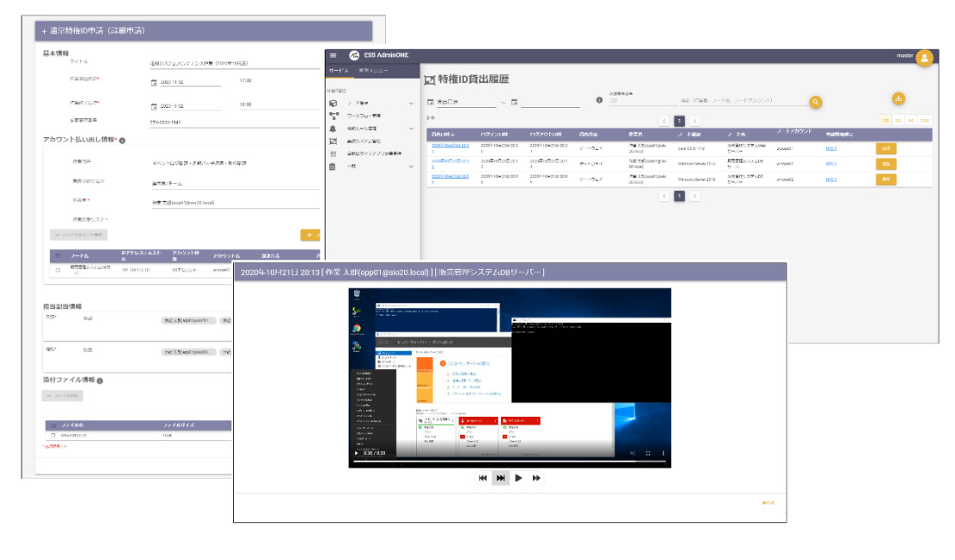Open the calendar icon for 貸出日時 filter
The image size is (955, 560).
click(431, 101)
